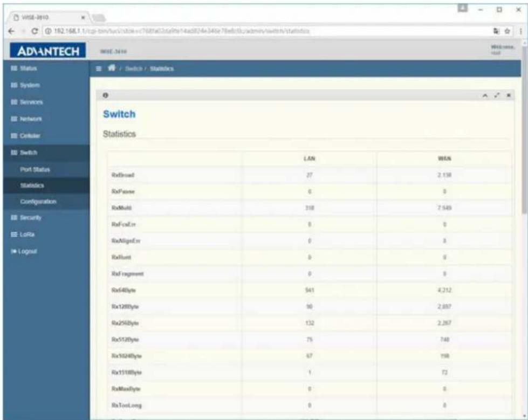Click the Rx256Byte row label

[125, 323]
